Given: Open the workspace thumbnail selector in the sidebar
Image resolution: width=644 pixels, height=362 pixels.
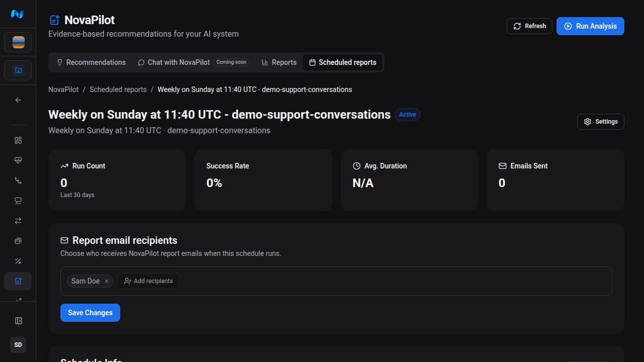Looking at the screenshot, I should point(18,42).
